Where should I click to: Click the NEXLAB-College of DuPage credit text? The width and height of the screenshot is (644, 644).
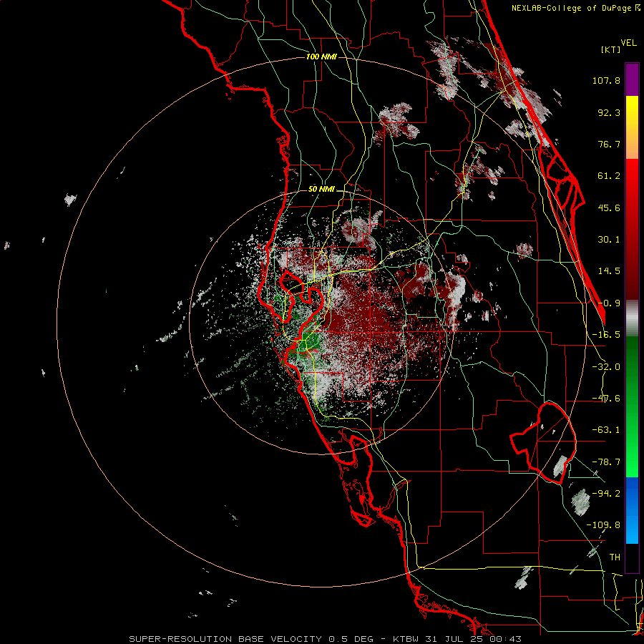[x=576, y=8]
